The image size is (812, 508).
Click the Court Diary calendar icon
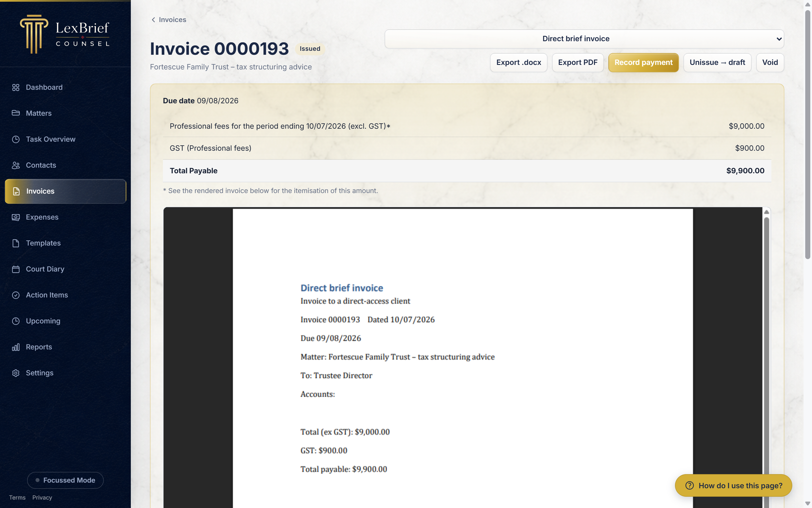click(x=16, y=269)
